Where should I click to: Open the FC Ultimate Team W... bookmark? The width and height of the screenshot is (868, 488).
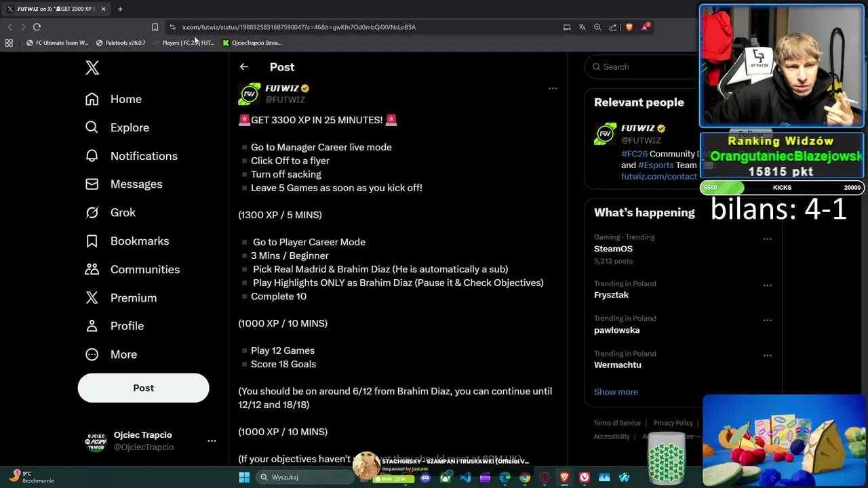coord(57,43)
